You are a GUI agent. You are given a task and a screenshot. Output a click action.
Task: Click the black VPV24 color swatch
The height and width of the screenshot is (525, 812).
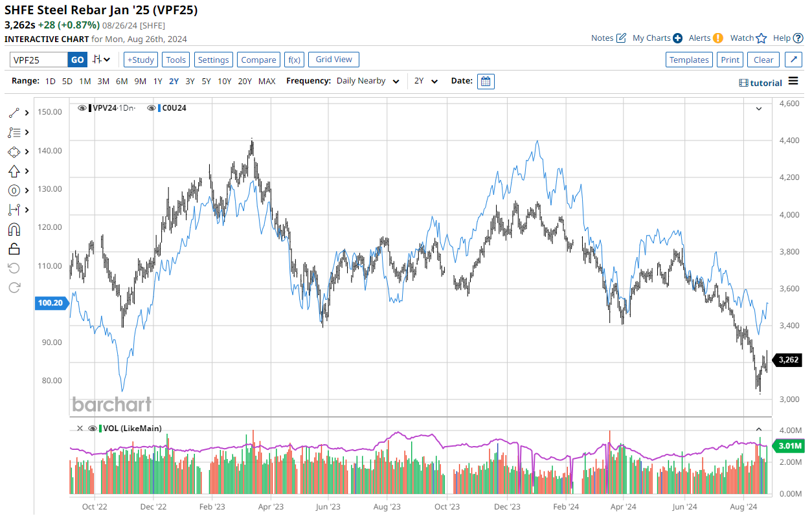pos(90,108)
